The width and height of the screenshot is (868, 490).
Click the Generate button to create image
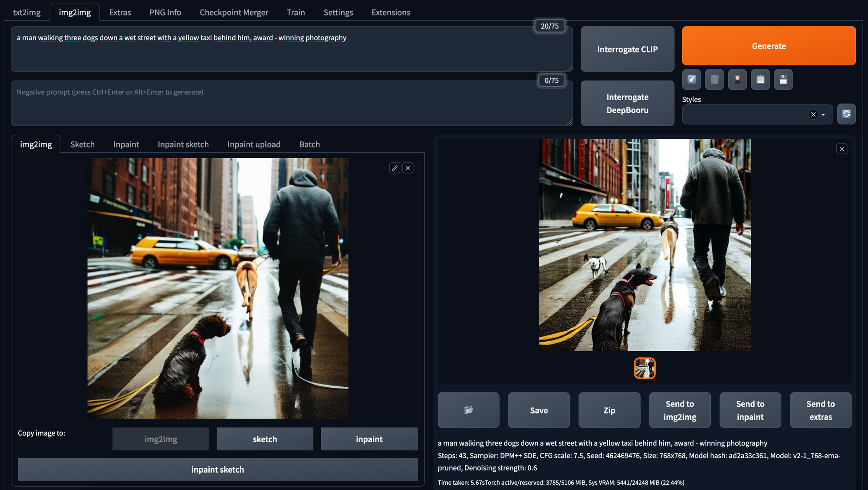(769, 45)
